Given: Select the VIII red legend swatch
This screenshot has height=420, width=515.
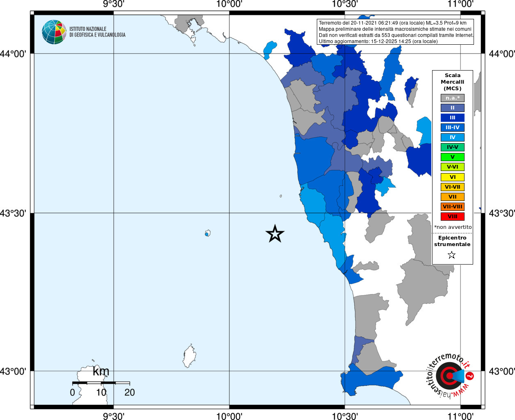Looking at the screenshot, I should tap(453, 217).
